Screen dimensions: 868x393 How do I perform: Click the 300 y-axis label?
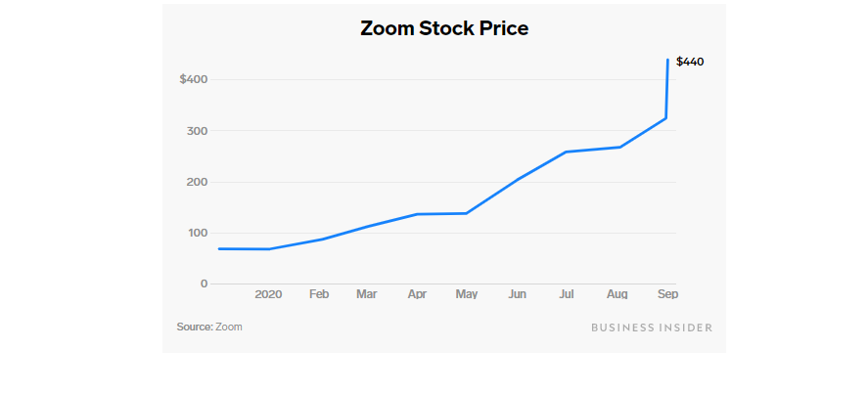click(197, 131)
